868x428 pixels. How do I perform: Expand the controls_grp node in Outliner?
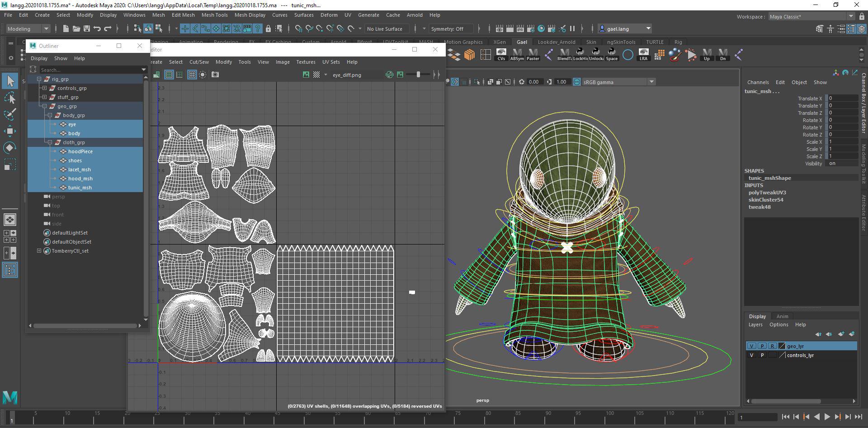click(44, 88)
